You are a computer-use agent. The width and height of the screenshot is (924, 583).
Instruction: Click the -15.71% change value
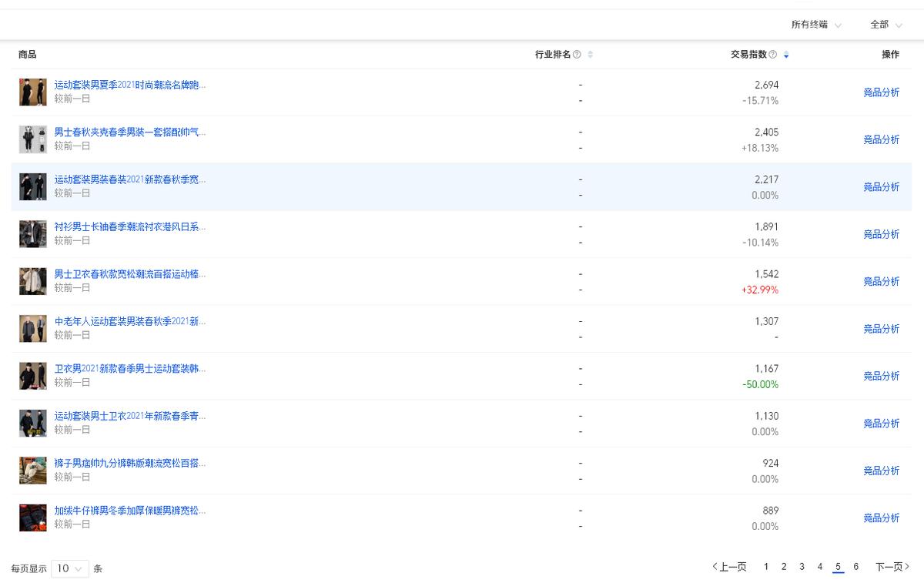click(761, 101)
